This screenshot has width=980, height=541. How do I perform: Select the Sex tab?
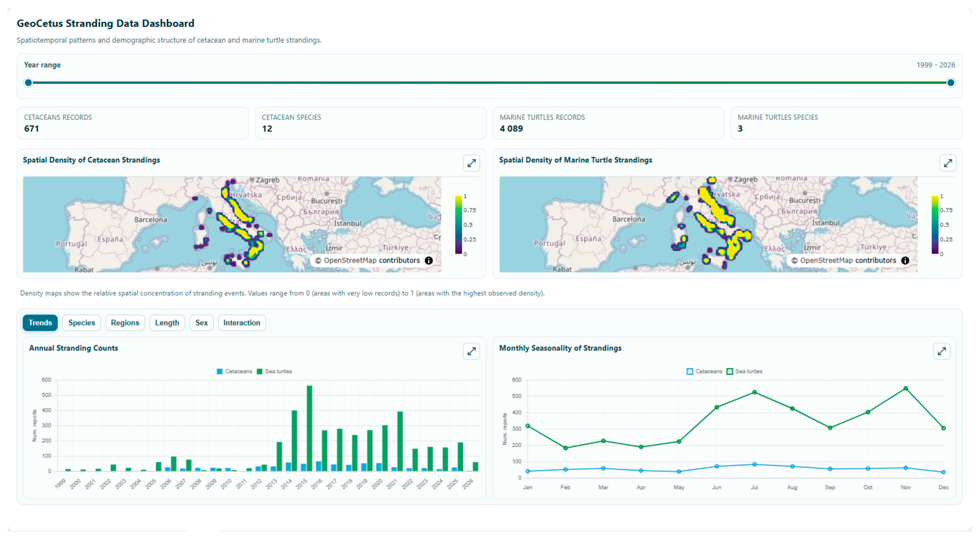click(201, 323)
